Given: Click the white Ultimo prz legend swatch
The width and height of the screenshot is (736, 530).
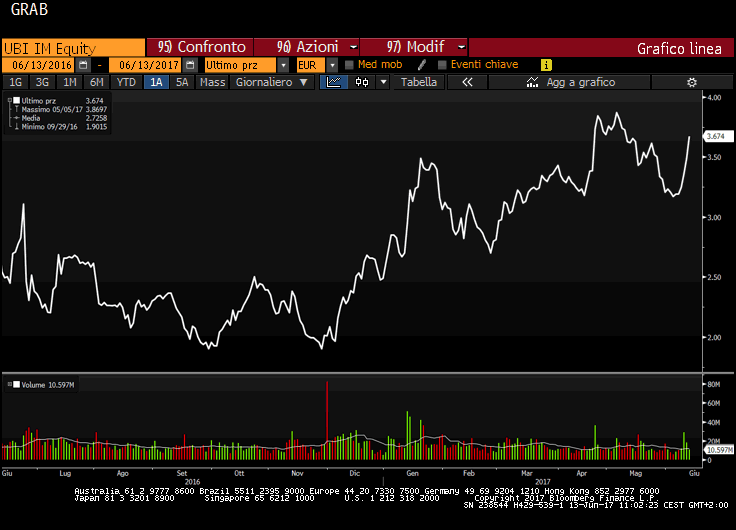Looking at the screenshot, I should [x=17, y=101].
